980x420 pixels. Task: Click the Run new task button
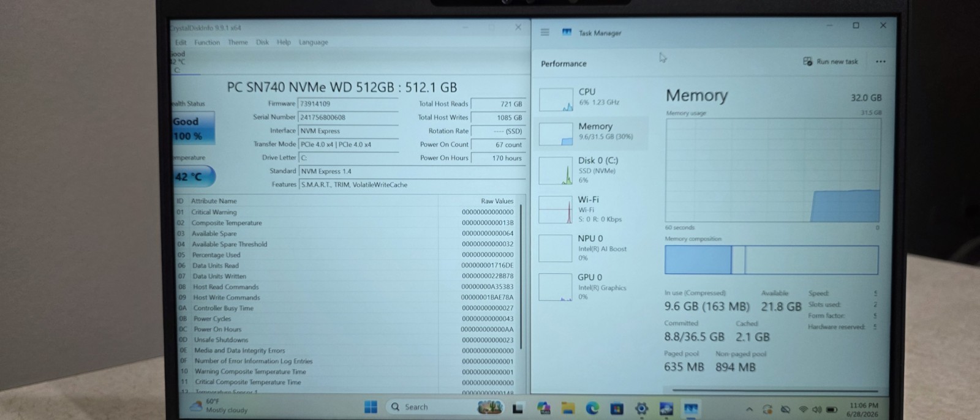click(x=831, y=61)
